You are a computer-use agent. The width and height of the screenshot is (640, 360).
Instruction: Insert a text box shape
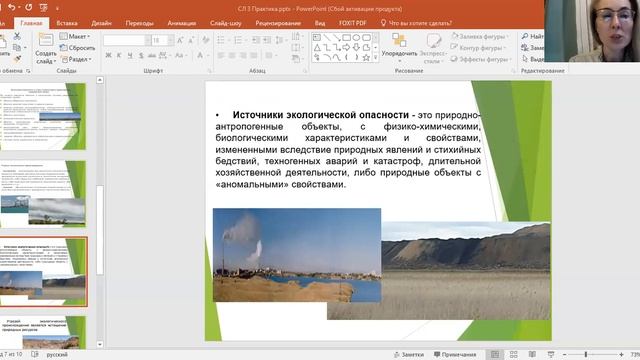317,38
